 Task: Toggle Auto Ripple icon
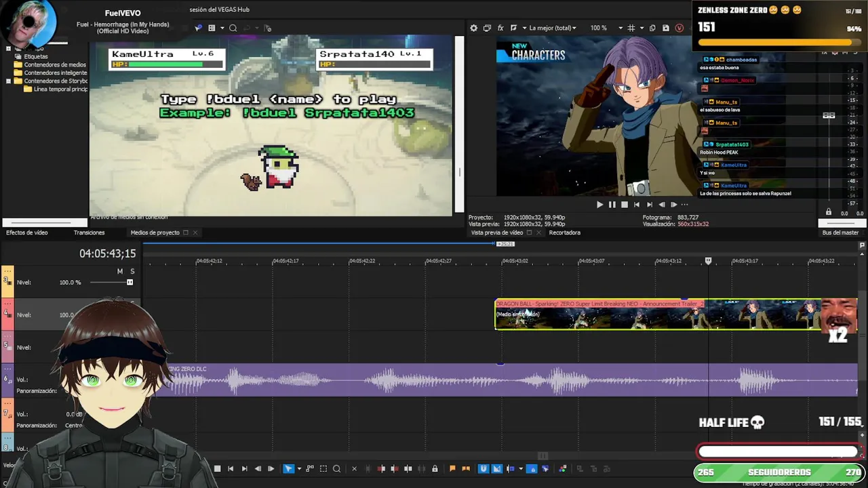click(511, 468)
